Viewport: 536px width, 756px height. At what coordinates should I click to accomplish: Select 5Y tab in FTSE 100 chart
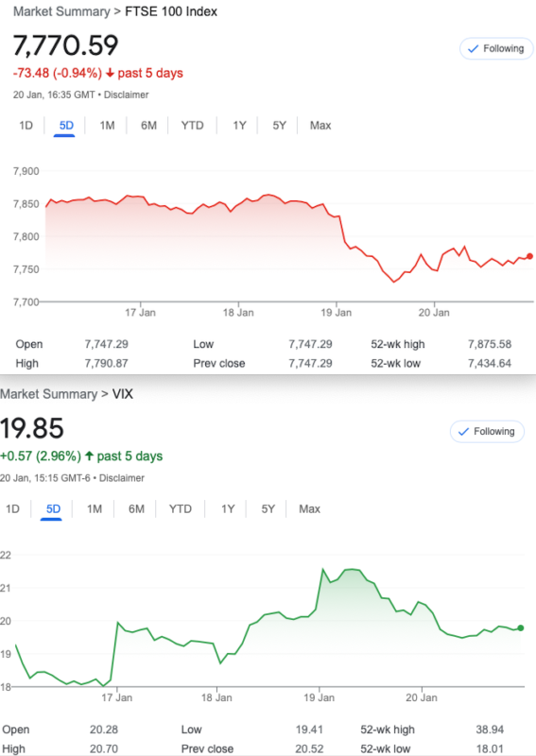(279, 126)
